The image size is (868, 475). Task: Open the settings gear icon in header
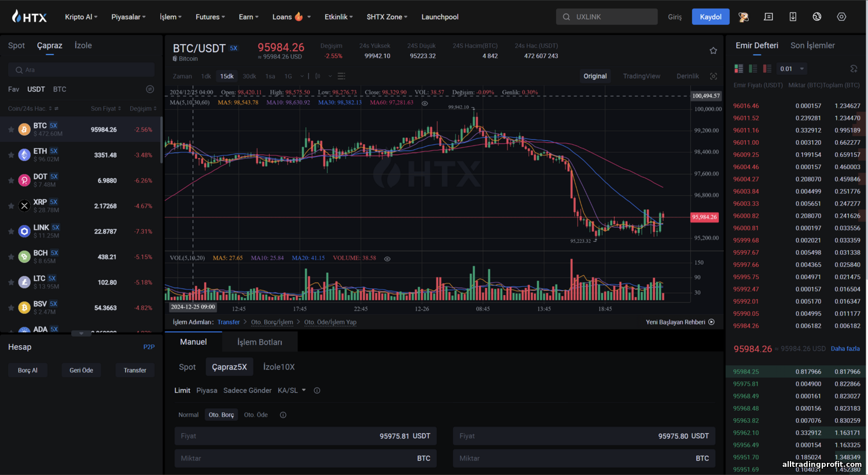[841, 17]
